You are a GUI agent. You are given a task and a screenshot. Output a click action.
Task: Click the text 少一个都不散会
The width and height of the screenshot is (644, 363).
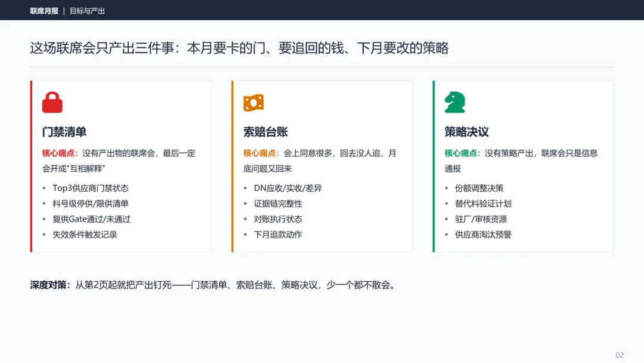pyautogui.click(x=358, y=285)
